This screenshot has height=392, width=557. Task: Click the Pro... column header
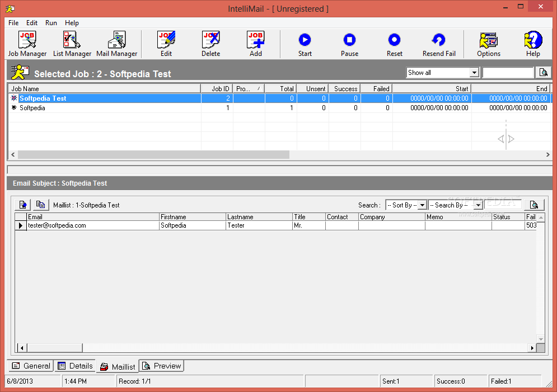[x=249, y=89]
